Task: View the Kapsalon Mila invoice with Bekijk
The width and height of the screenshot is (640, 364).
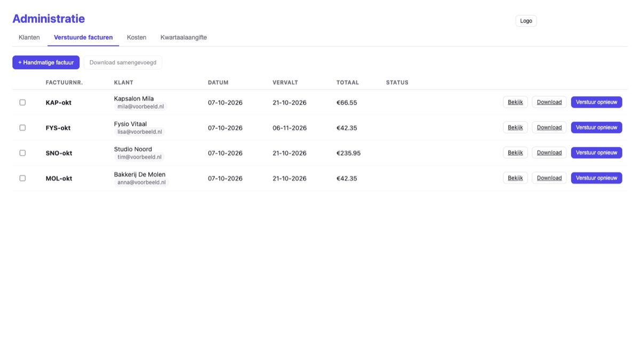Action: [x=515, y=102]
